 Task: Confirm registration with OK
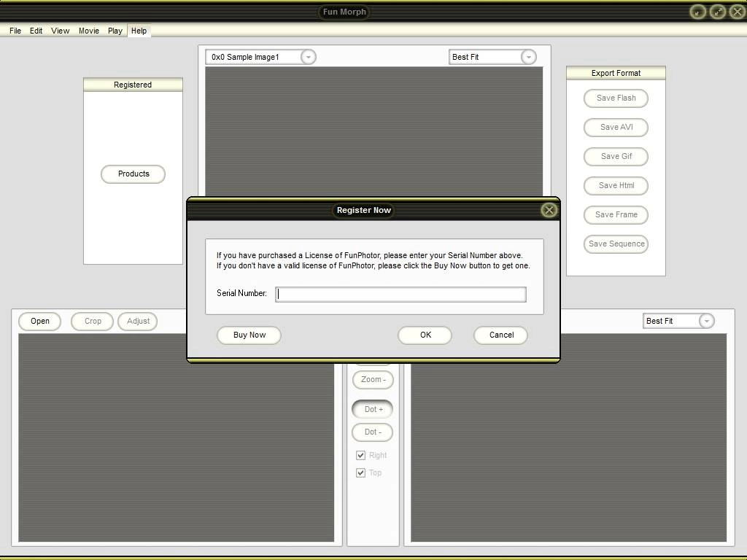(425, 335)
